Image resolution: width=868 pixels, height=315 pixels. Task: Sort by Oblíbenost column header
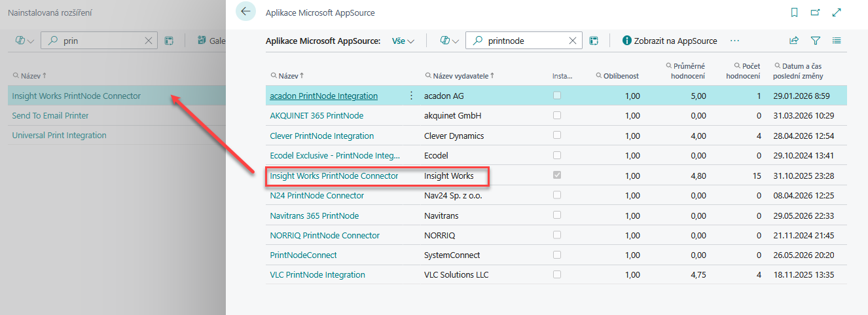point(617,76)
